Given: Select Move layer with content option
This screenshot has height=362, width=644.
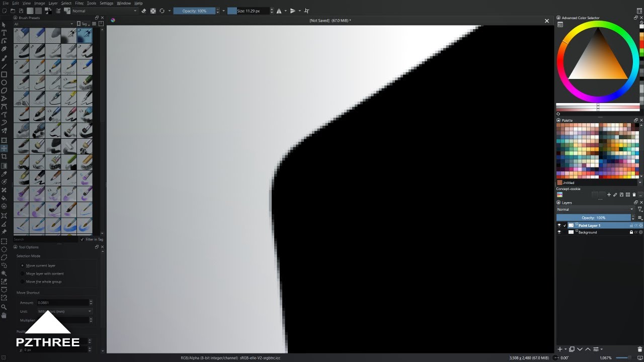Looking at the screenshot, I should [x=42, y=274].
